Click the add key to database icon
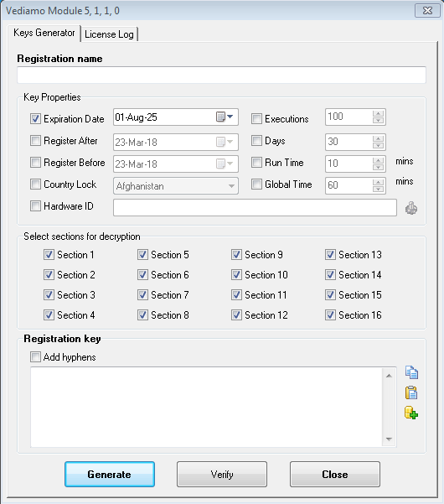 pyautogui.click(x=411, y=413)
